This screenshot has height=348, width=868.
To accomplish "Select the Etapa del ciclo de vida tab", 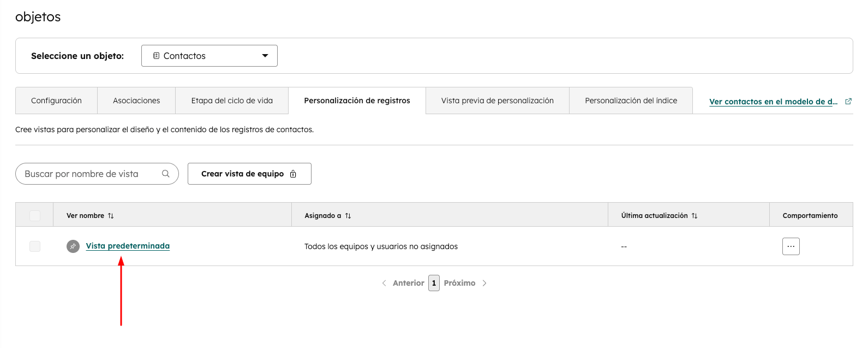I will tap(232, 101).
